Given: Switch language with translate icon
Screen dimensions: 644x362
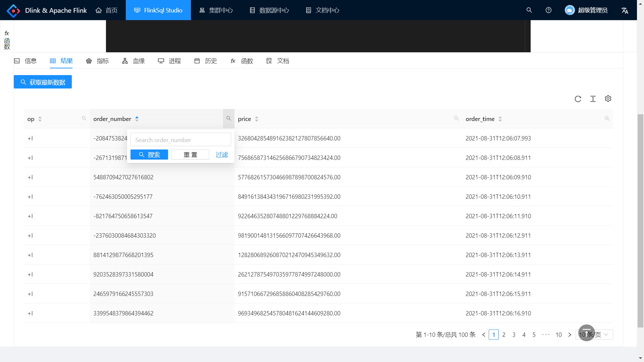Looking at the screenshot, I should tap(625, 10).
